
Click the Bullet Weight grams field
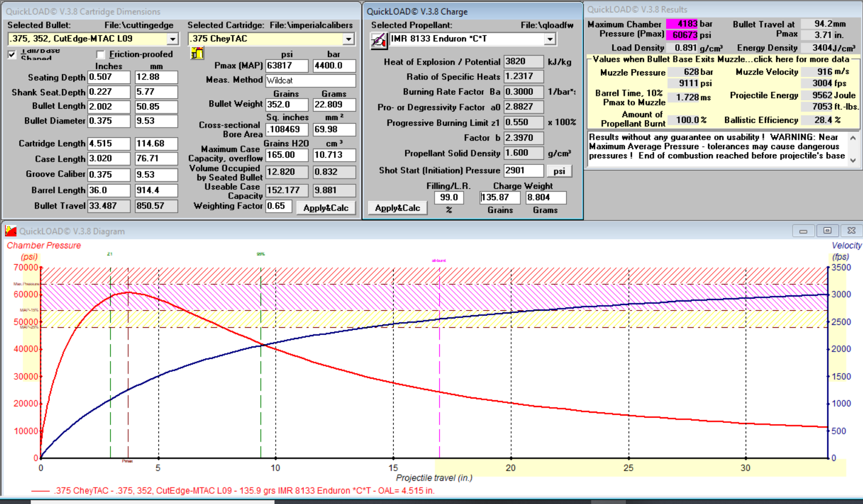[334, 105]
